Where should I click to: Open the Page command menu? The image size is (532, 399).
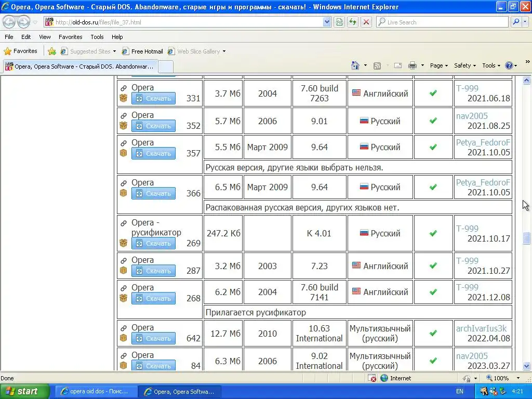(438, 65)
